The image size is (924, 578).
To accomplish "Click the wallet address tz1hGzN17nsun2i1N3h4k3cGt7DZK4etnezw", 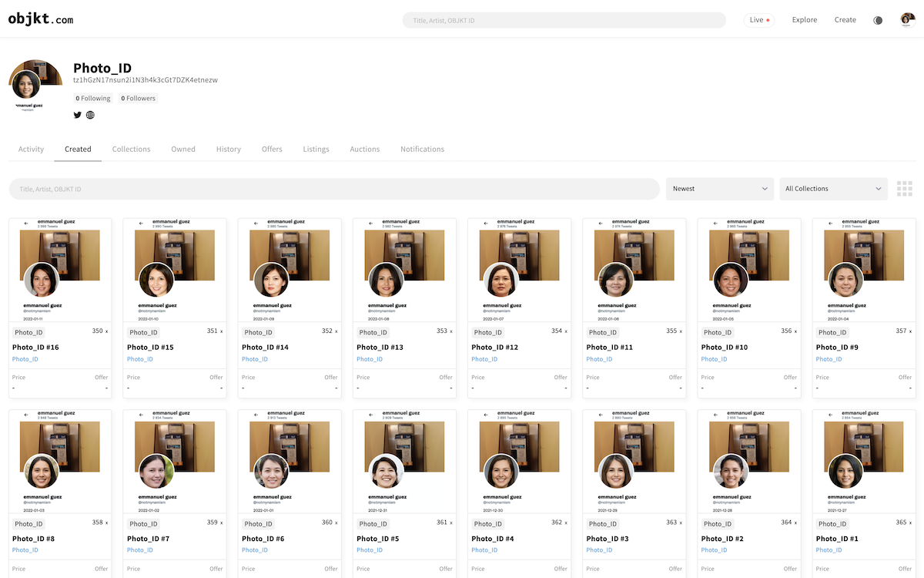I will [146, 80].
